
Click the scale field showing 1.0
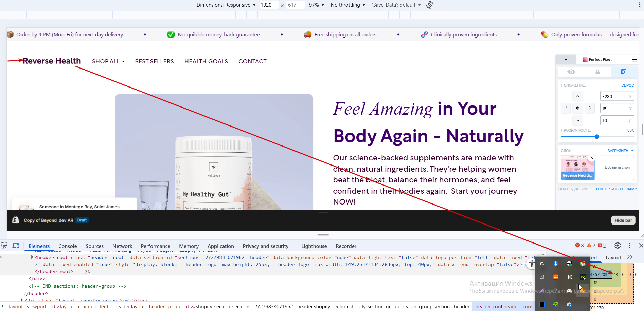(x=617, y=120)
